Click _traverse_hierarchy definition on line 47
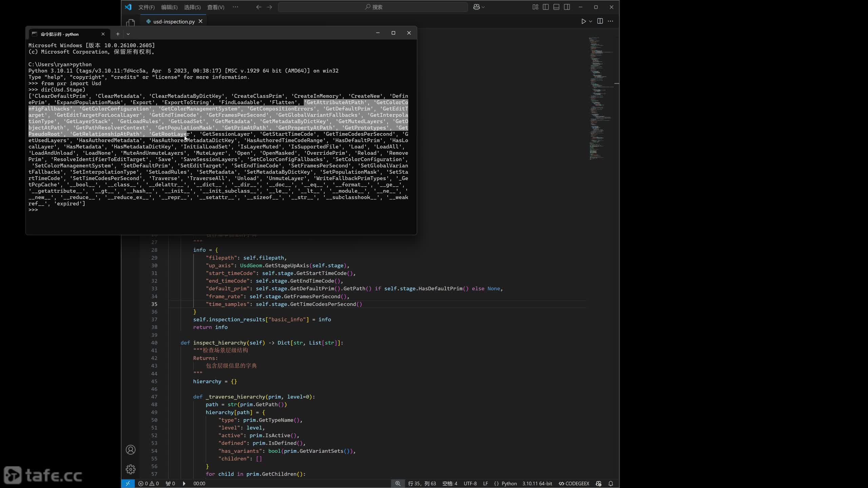The width and height of the screenshot is (868, 488). point(235,396)
